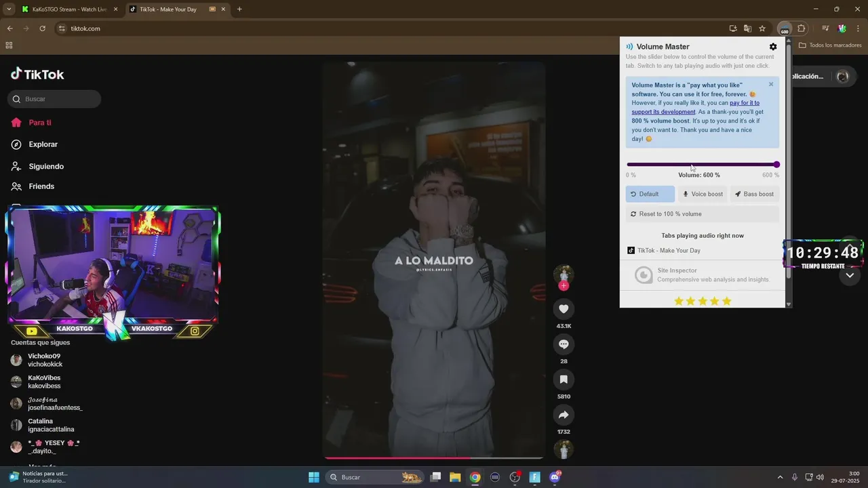Viewport: 868px width, 488px height.
Task: Show hidden system tray icons
Action: (780, 477)
